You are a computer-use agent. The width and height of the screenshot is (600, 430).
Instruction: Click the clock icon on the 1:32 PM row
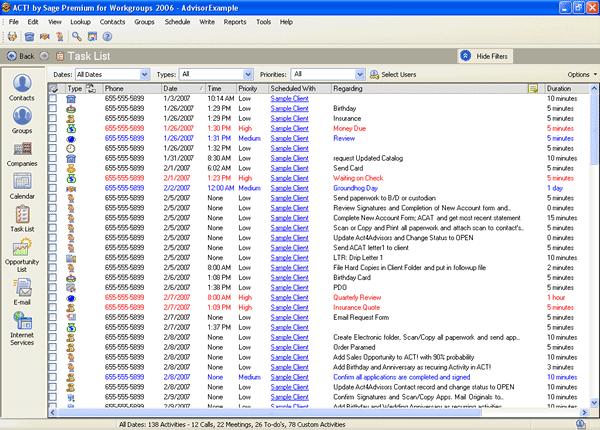click(71, 148)
